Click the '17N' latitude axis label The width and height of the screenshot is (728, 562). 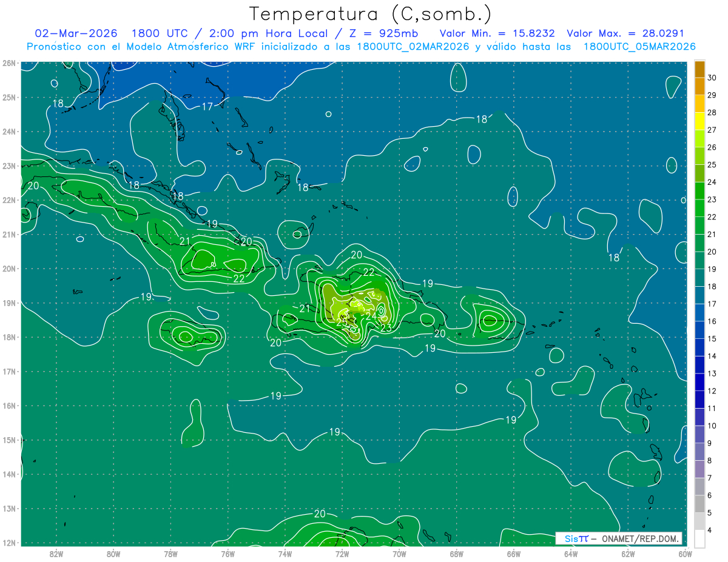(8, 372)
